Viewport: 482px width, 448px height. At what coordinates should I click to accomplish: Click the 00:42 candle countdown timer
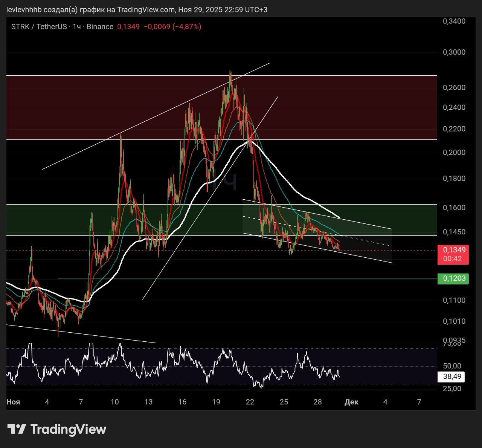coord(453,259)
